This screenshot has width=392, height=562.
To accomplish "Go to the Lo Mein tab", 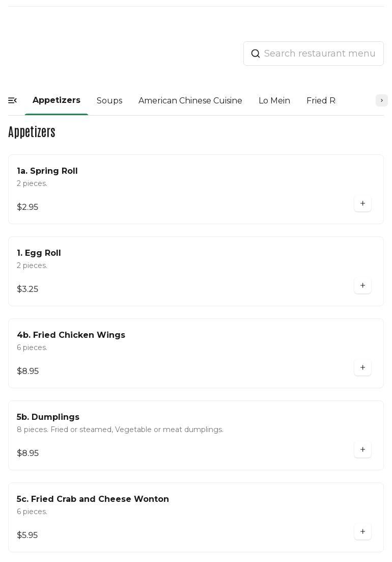I will tap(274, 101).
